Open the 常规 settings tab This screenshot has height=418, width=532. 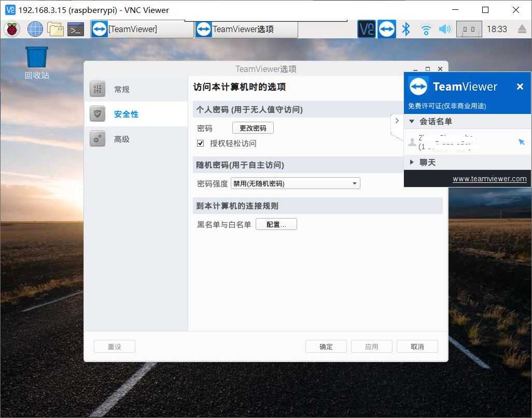pyautogui.click(x=136, y=89)
